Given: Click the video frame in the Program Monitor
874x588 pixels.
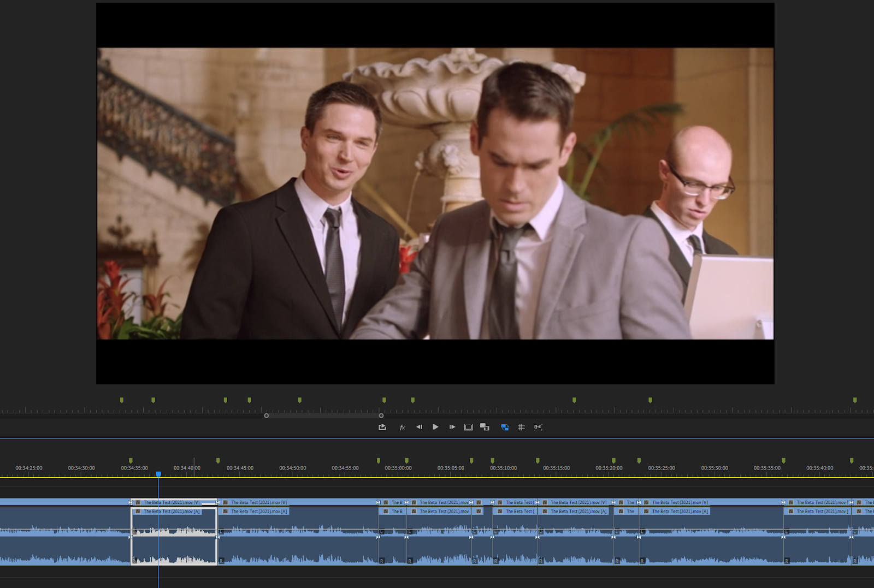Looking at the screenshot, I should pyautogui.click(x=435, y=194).
